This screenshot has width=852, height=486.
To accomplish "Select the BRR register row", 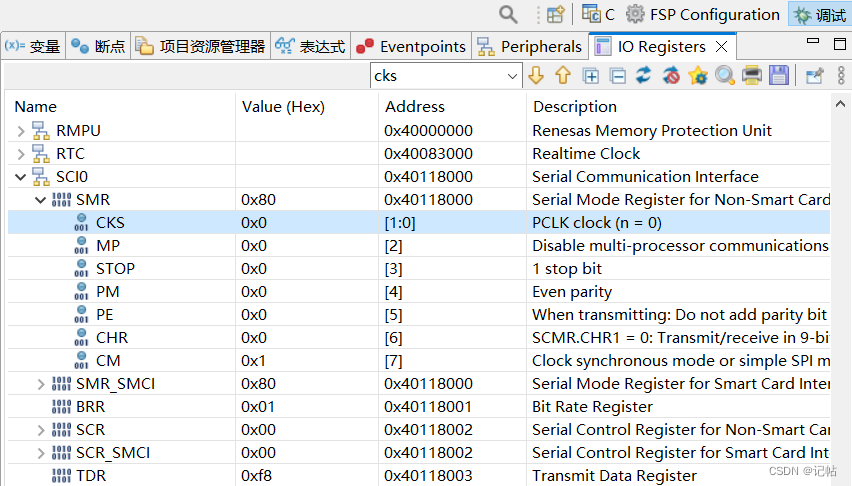I will tap(90, 407).
